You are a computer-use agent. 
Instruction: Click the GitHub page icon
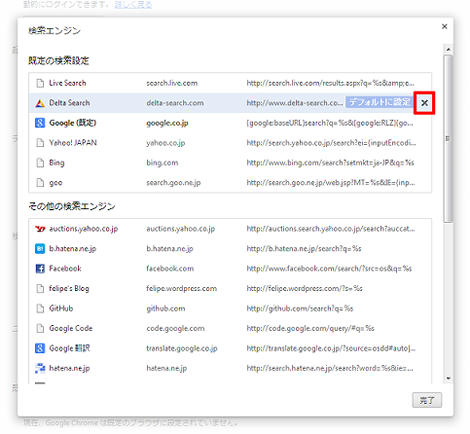pos(40,308)
